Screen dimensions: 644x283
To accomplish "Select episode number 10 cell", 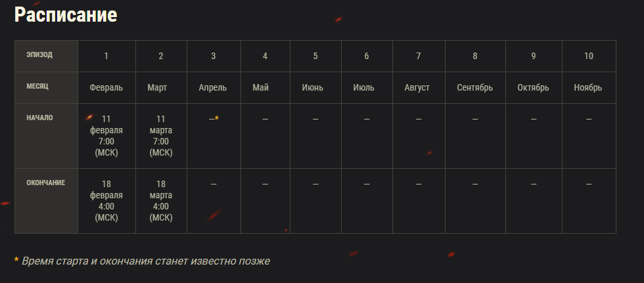I will click(x=589, y=56).
